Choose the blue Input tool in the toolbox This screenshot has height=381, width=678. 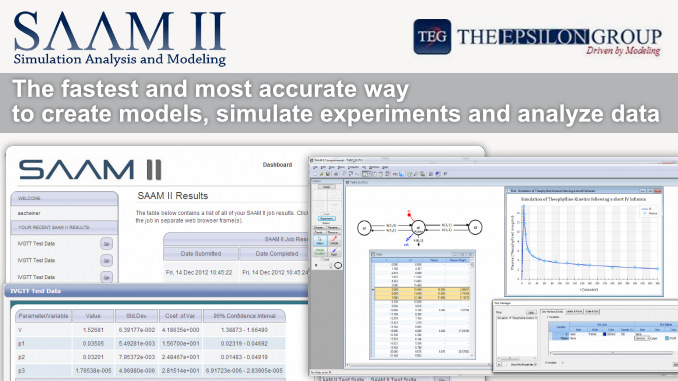point(334,252)
